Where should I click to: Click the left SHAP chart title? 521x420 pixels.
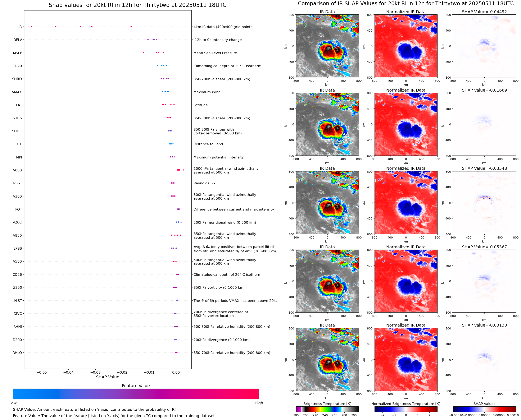[x=137, y=5]
